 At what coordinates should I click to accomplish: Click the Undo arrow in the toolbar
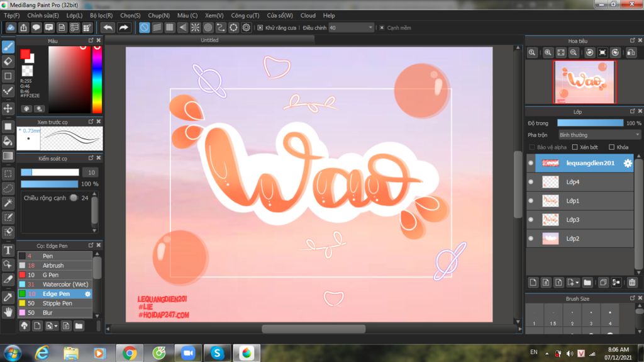[108, 28]
